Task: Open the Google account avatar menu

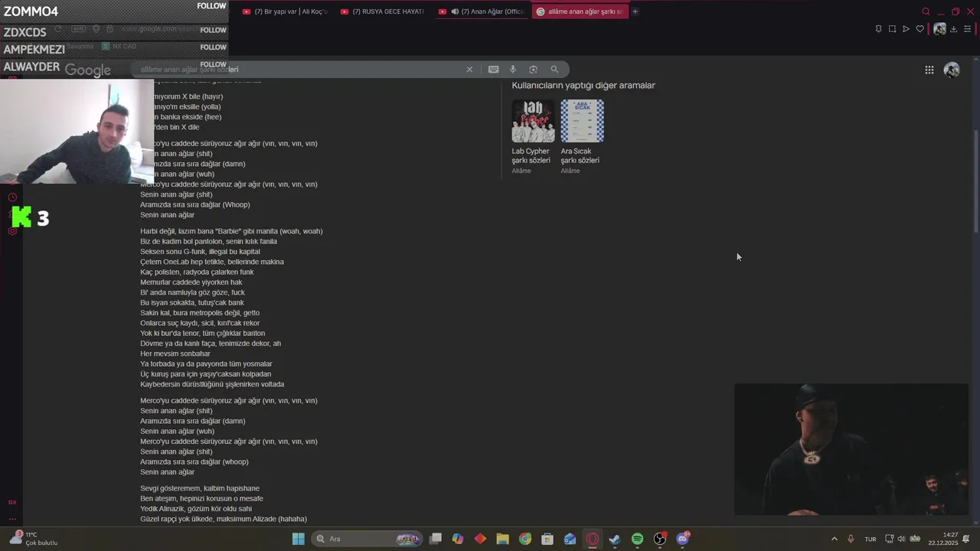Action: pyautogui.click(x=952, y=70)
